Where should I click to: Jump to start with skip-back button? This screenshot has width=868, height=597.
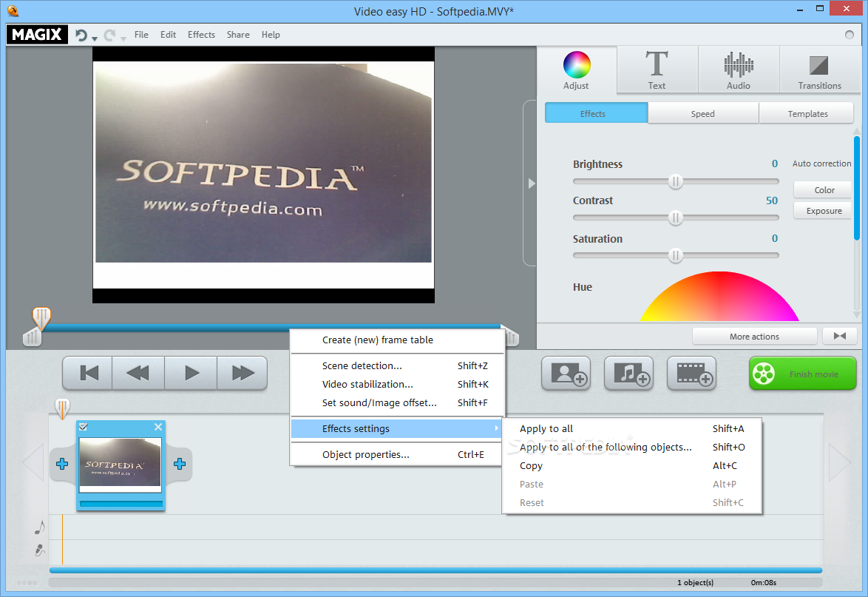(89, 373)
